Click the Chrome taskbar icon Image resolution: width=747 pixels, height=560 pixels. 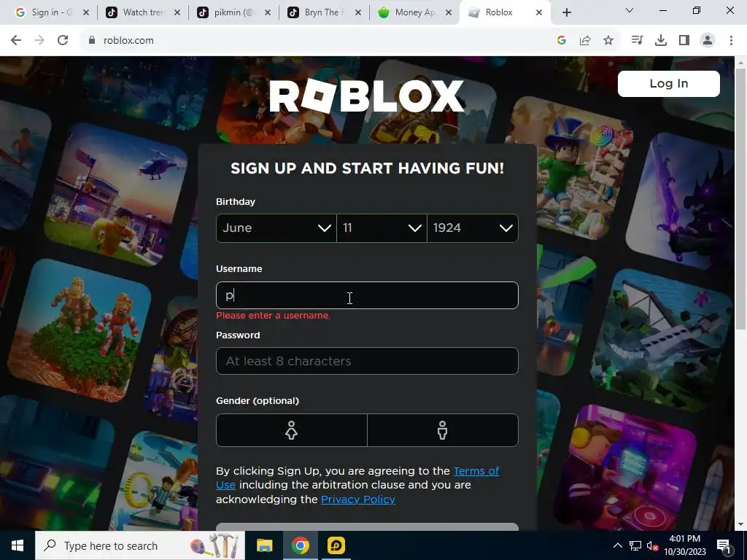point(300,545)
